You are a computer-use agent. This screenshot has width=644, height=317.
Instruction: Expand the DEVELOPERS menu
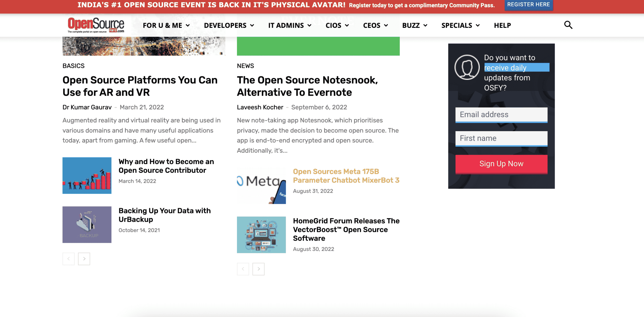(229, 25)
